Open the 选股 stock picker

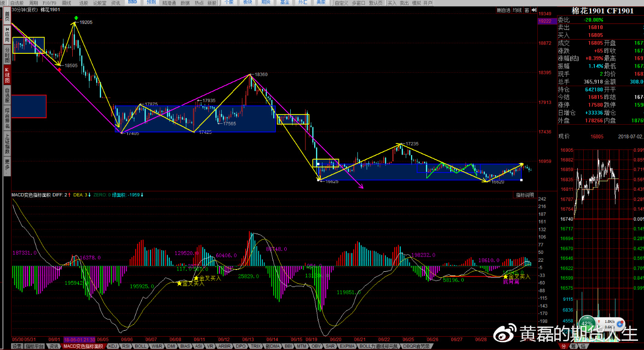pyautogui.click(x=83, y=3)
